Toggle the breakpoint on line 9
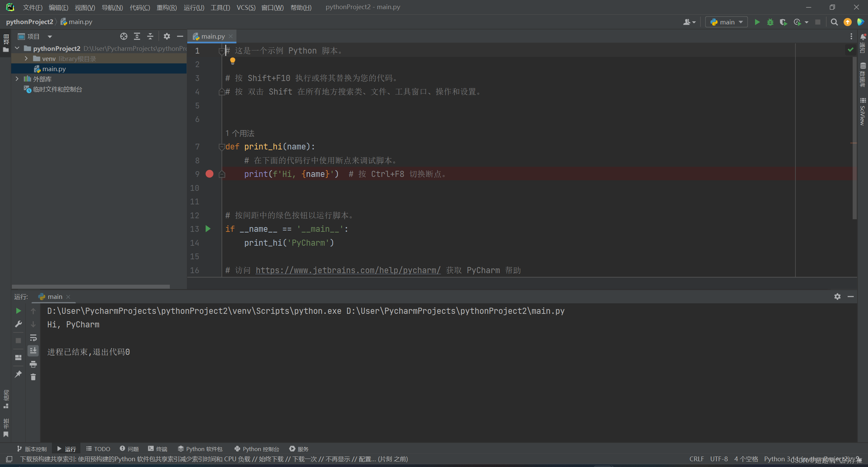Image resolution: width=868 pixels, height=467 pixels. pos(209,174)
